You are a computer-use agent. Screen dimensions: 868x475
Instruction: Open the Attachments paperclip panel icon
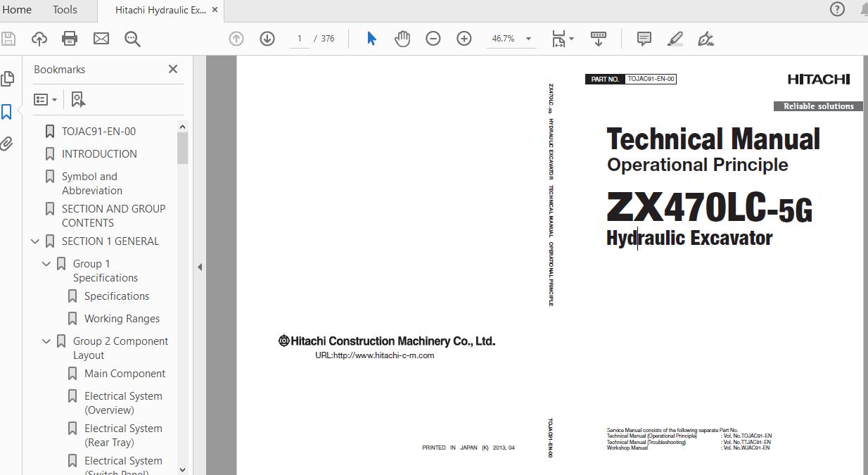coord(7,144)
